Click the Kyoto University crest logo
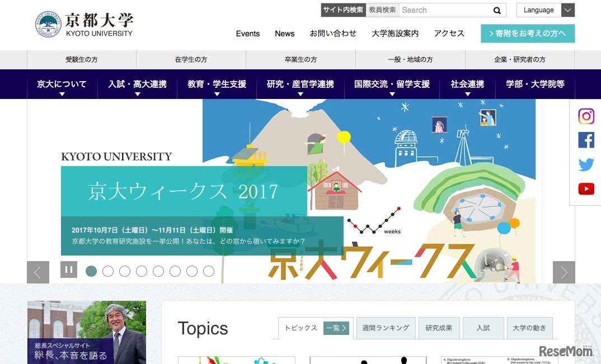601x364 pixels. coord(48,23)
